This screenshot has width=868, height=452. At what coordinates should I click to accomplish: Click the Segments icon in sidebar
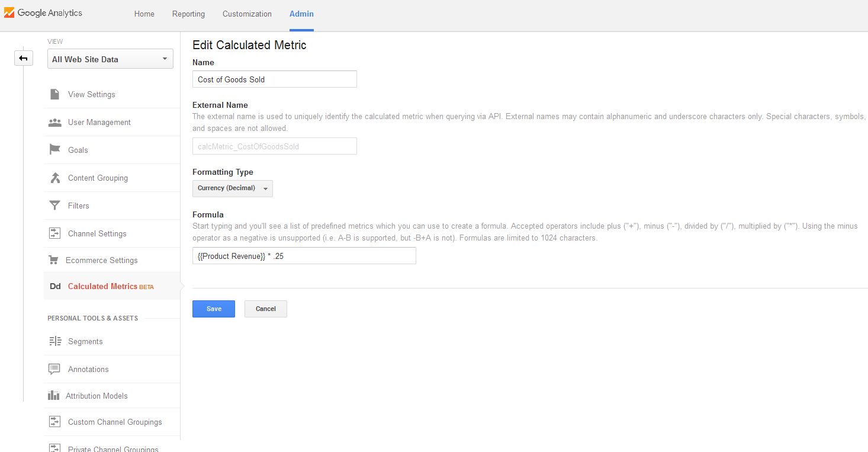[54, 341]
